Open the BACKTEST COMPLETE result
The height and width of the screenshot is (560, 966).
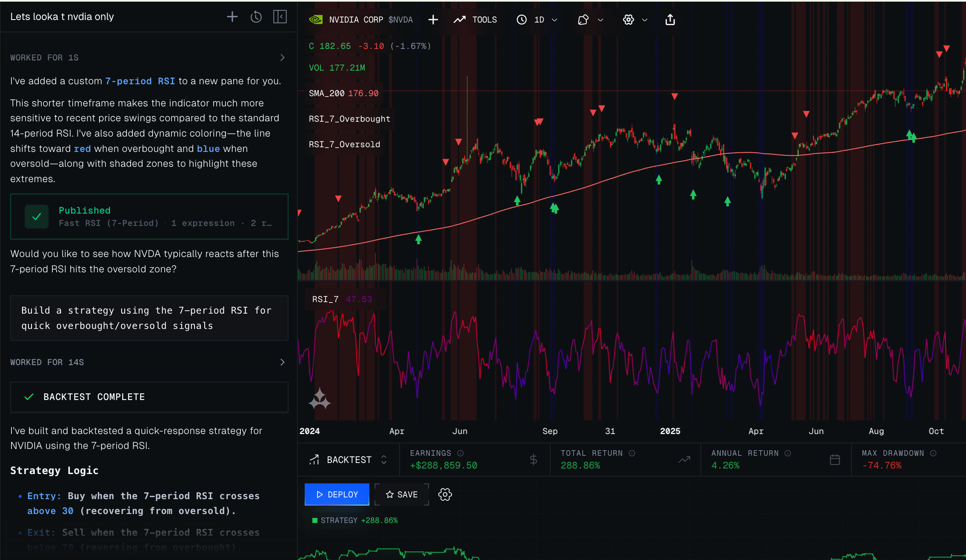tap(149, 397)
